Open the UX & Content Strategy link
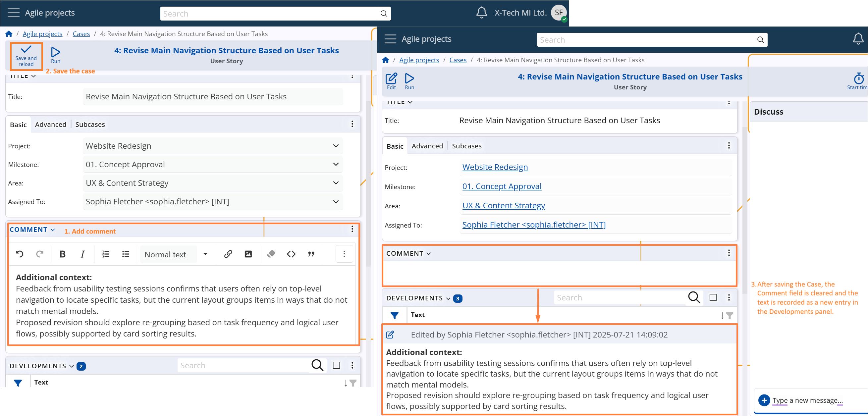This screenshot has width=868, height=416. pos(504,205)
